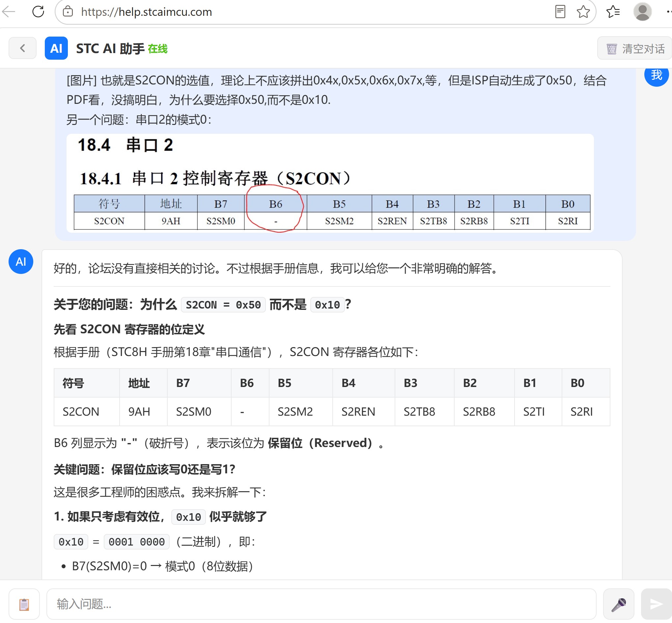Screen dimensions: 672x623
Task: Click the 输入问题 message input field
Action: pyautogui.click(x=322, y=604)
